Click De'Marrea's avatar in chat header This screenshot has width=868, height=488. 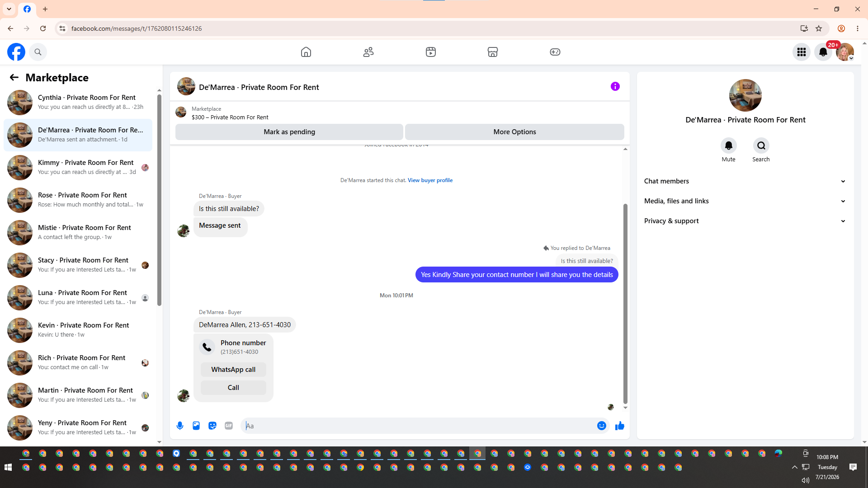pos(186,86)
